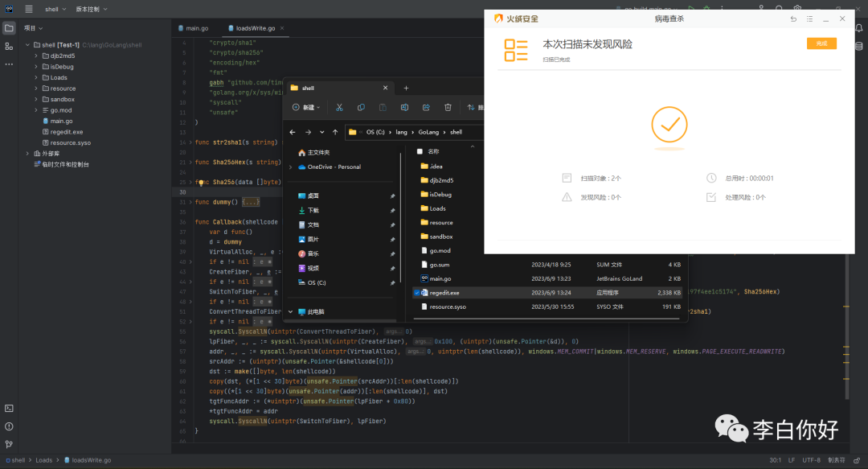
Task: Open Explorer recent locations dropdown arrow
Action: tap(321, 132)
